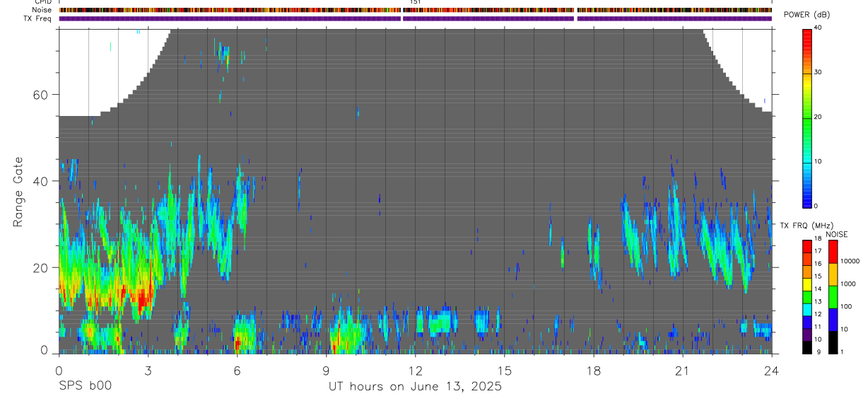Click the '12' hour tick on the time axis
This screenshot has width=868, height=401.
(x=415, y=371)
